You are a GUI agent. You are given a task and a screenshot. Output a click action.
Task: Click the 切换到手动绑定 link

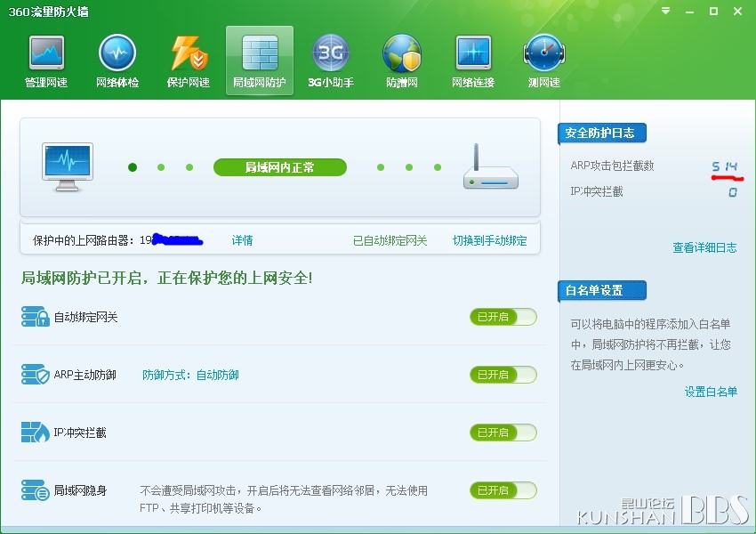(x=489, y=240)
